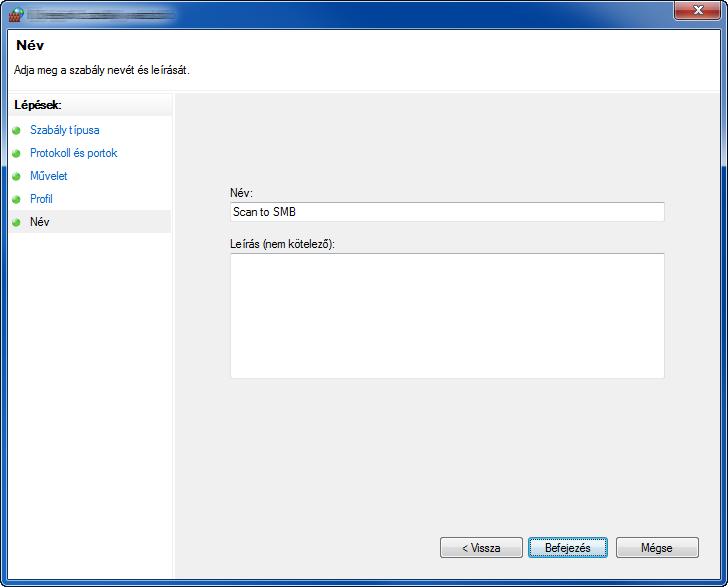
Task: Jump to the Művelet step
Action: (x=49, y=176)
